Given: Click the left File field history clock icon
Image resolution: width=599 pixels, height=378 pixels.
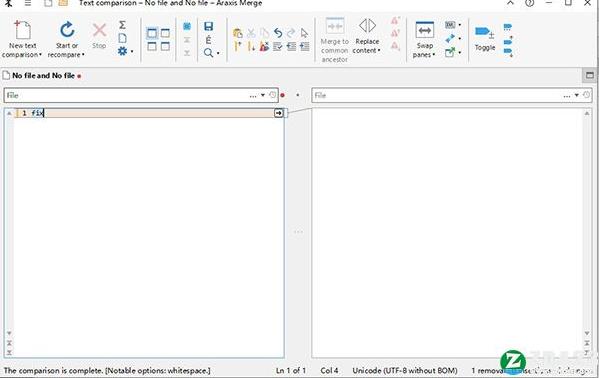Looking at the screenshot, I should 272,95.
